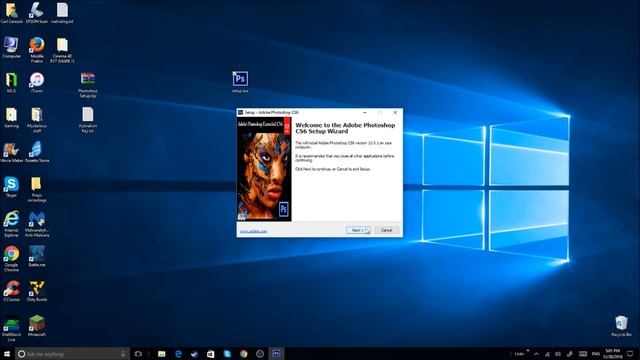This screenshot has width=640, height=360.
Task: Select the Carl Cerecek user folder icon
Action: 11,12
